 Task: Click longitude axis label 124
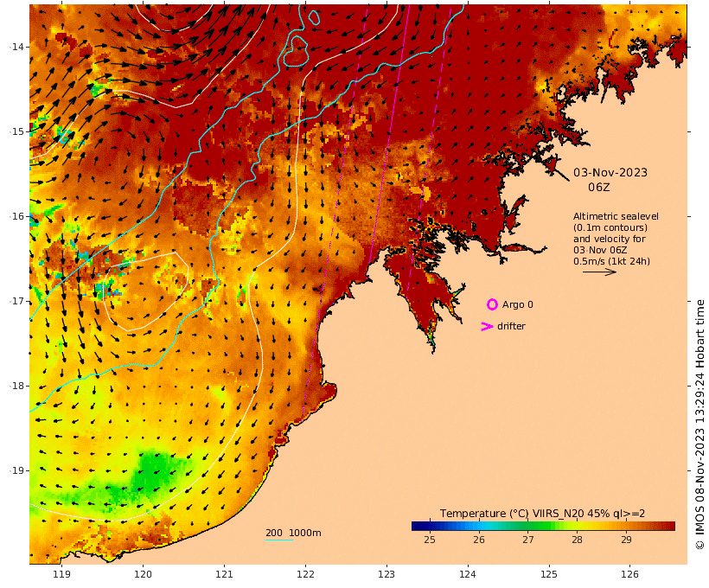(x=468, y=574)
